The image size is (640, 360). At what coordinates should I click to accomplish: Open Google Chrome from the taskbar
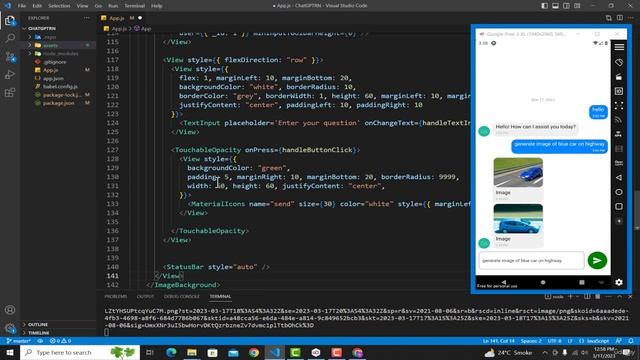254,352
